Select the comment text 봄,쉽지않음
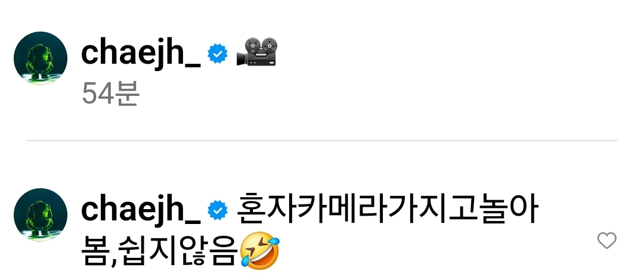Viewport: 644px width, 277px height. [x=160, y=250]
